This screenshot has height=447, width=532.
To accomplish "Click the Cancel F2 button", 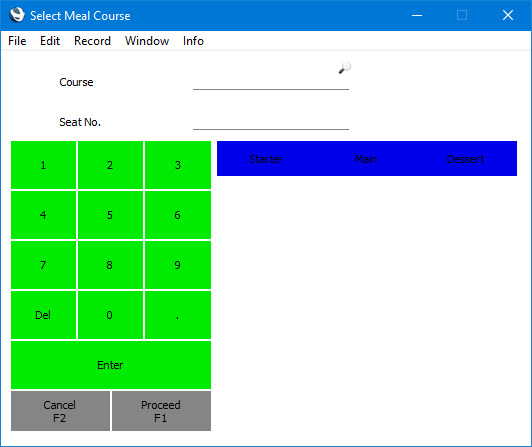I will click(x=60, y=411).
